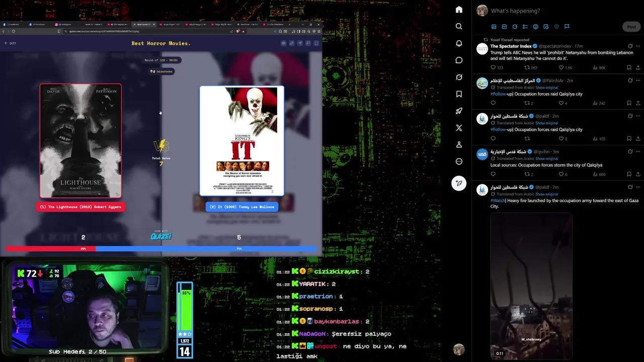Click the Grok enhance icon in composer toolbar
Viewport: 644px width, 362px height.
click(515, 27)
